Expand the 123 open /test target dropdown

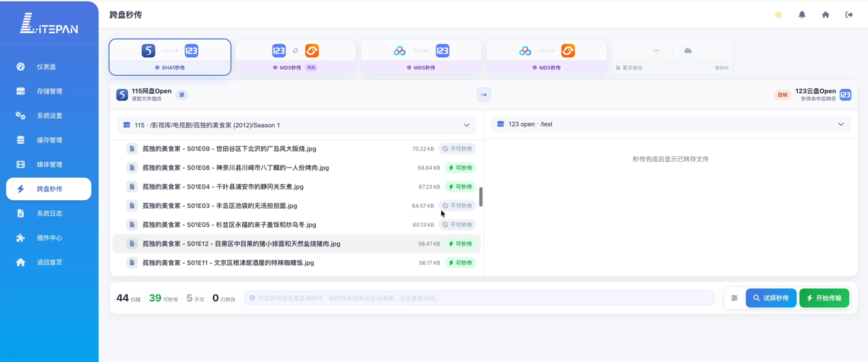[671, 124]
